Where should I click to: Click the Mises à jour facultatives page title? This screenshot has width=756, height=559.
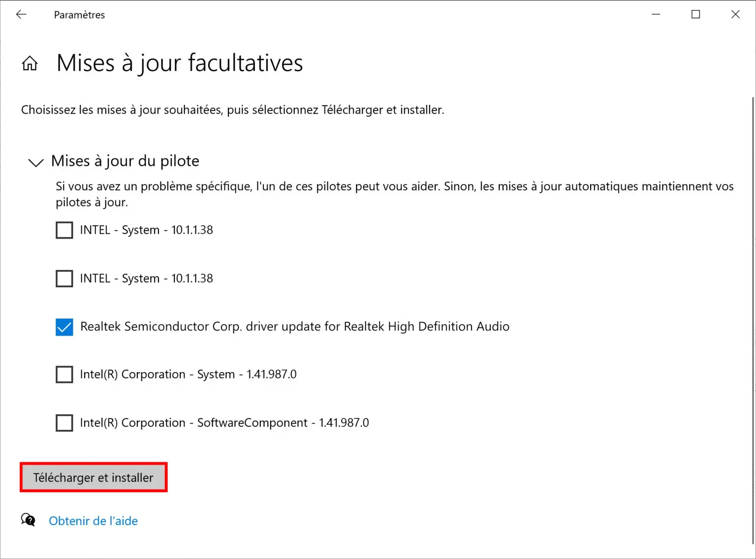[x=180, y=62]
